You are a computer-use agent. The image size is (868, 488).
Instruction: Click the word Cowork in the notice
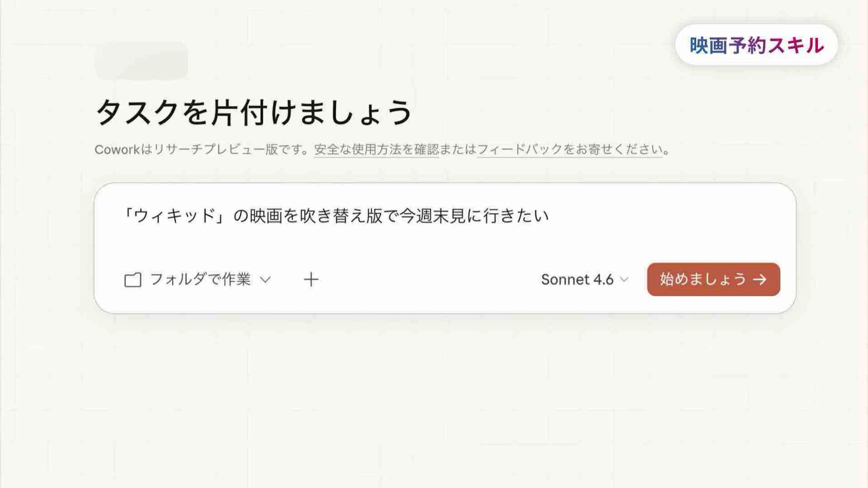click(117, 150)
